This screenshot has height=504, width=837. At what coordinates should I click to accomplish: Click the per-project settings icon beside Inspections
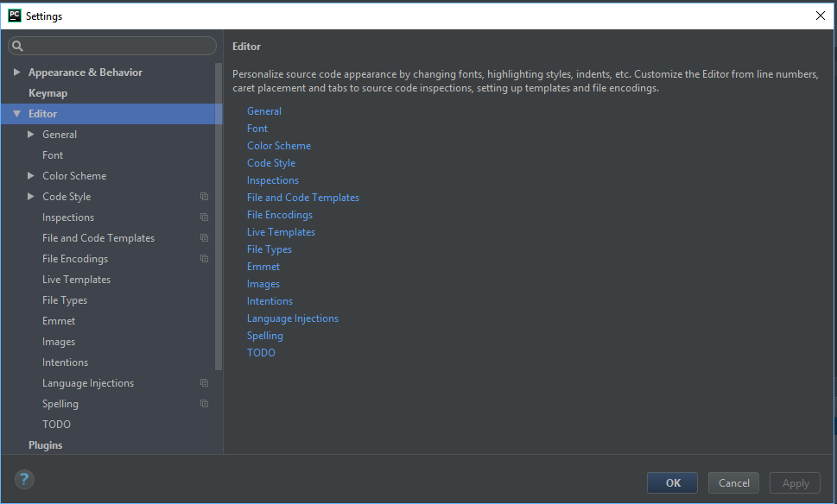click(204, 217)
